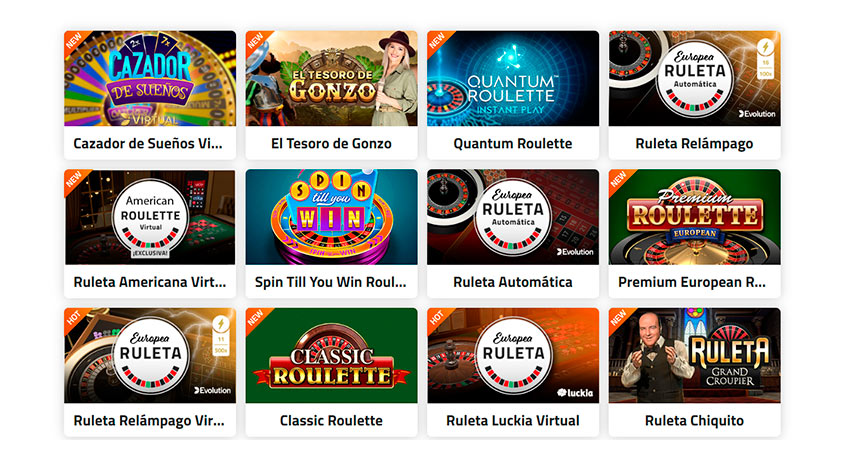The width and height of the screenshot is (848, 465).
Task: Click HOT badge on Ruleta Luckia Virtual
Action: pos(436,317)
